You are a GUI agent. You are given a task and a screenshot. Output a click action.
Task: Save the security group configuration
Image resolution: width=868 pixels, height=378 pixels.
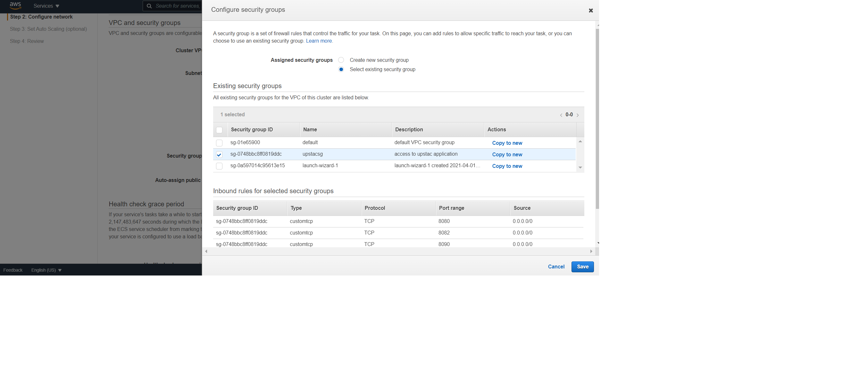click(582, 267)
